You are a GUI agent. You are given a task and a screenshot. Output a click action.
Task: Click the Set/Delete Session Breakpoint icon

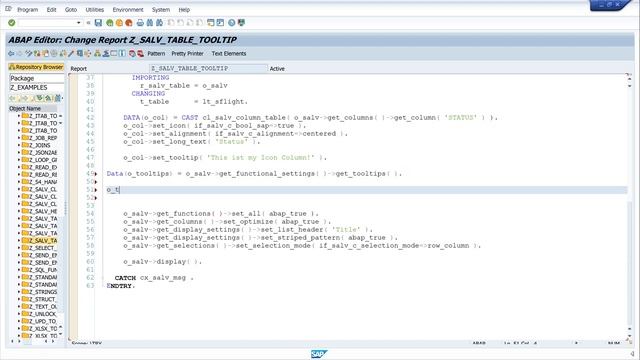[132, 53]
